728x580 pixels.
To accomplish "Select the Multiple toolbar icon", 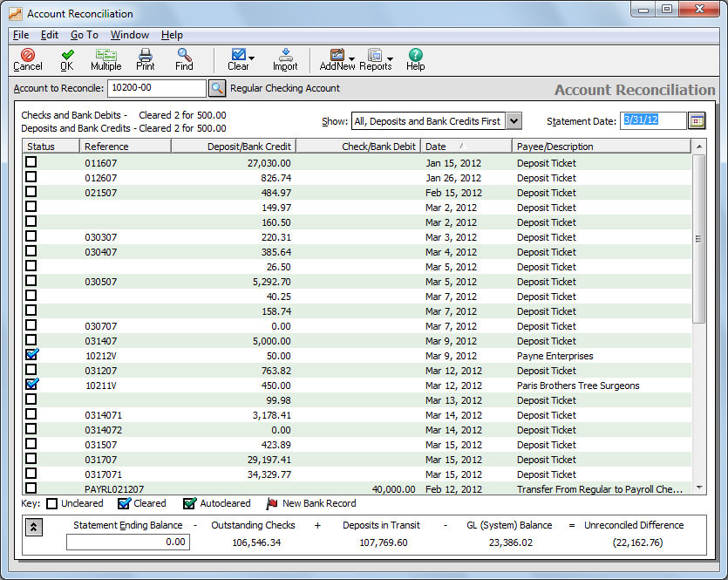I will [x=105, y=59].
